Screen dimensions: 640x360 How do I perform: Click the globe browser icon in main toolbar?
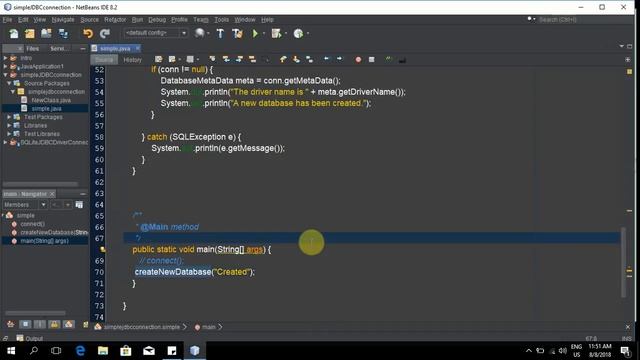200,33
